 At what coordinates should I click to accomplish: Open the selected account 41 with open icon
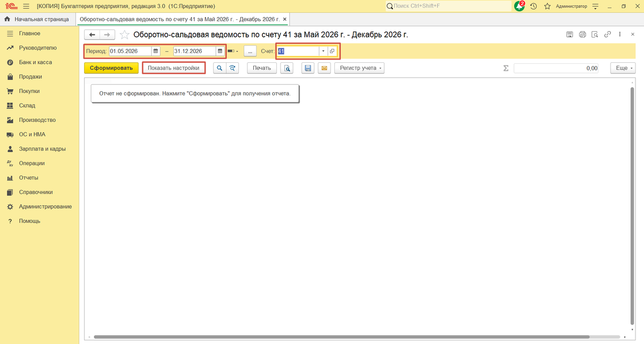pyautogui.click(x=332, y=52)
